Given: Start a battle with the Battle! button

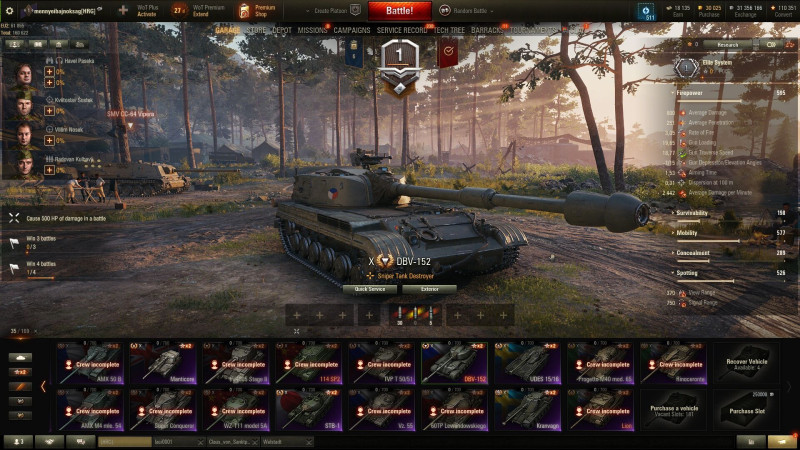Looking at the screenshot, I should click(399, 10).
